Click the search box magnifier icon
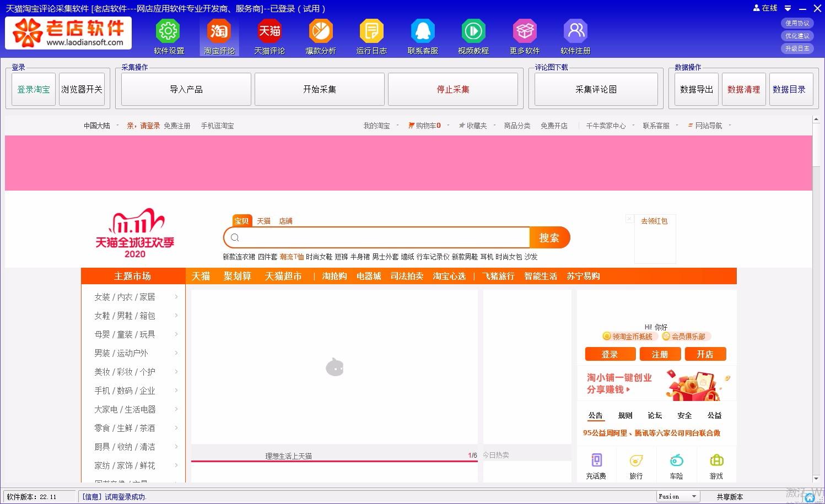Viewport: 825px width, 504px height. (235, 237)
